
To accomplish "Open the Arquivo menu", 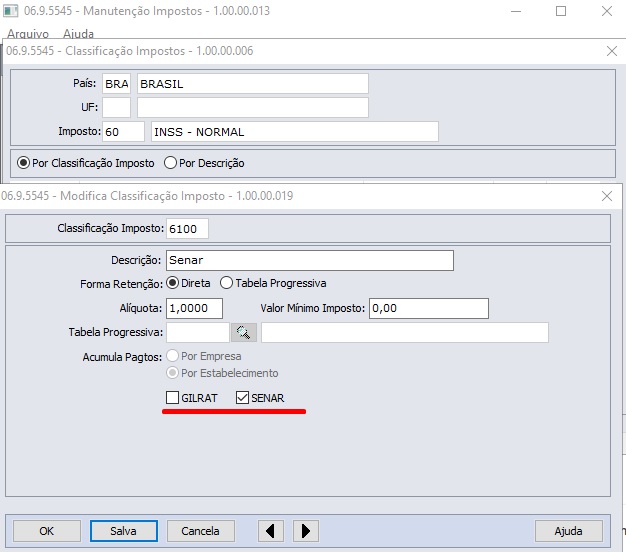I will click(28, 34).
